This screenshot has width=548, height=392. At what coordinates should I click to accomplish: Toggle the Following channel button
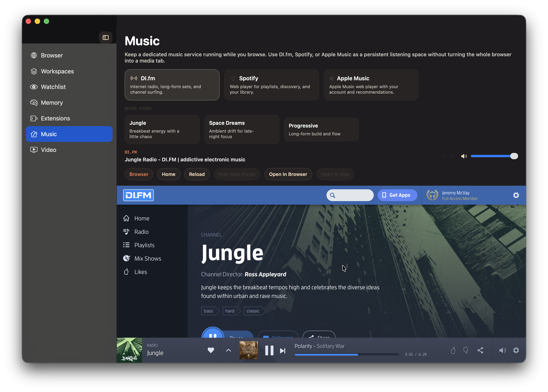click(278, 335)
